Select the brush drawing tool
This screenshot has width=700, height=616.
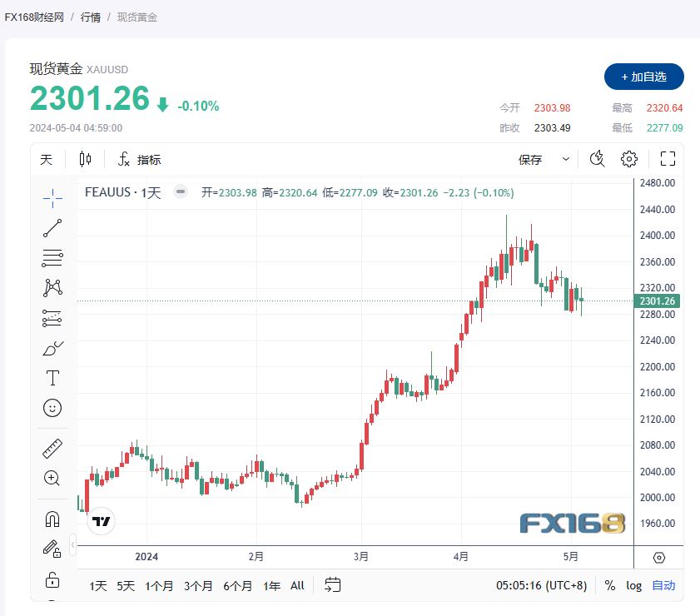(52, 348)
